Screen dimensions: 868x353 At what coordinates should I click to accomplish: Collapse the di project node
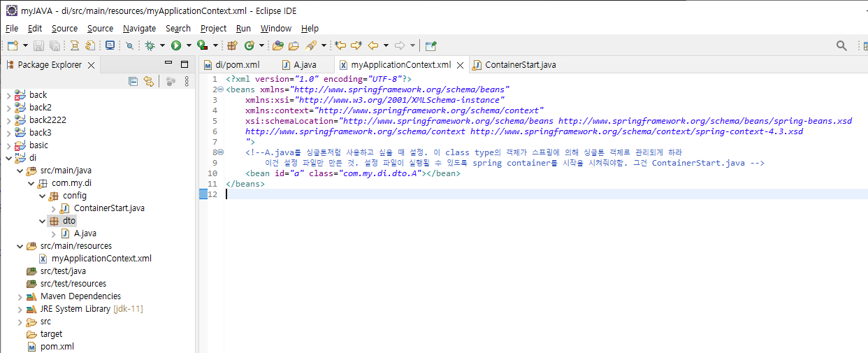(x=8, y=158)
